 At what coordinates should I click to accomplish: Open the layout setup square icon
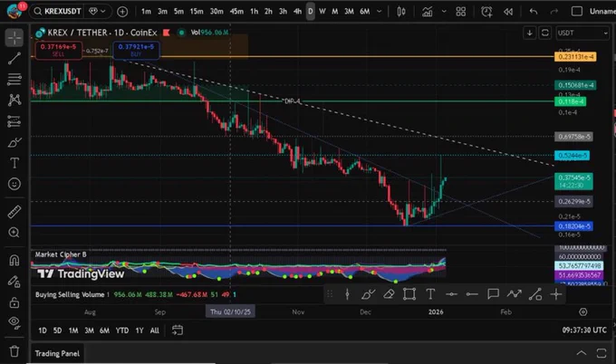click(577, 12)
